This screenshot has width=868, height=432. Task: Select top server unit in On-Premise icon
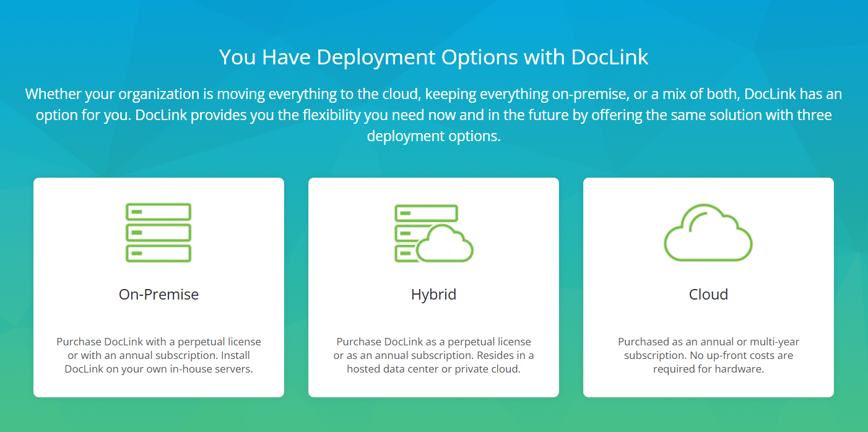pyautogui.click(x=158, y=212)
